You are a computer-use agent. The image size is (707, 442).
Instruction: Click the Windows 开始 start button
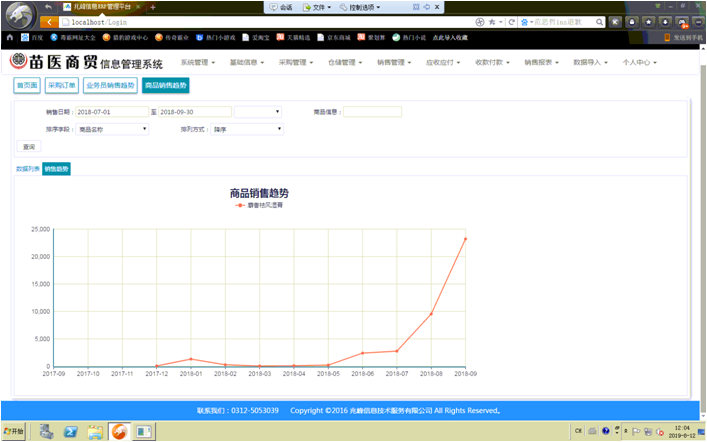coord(14,432)
